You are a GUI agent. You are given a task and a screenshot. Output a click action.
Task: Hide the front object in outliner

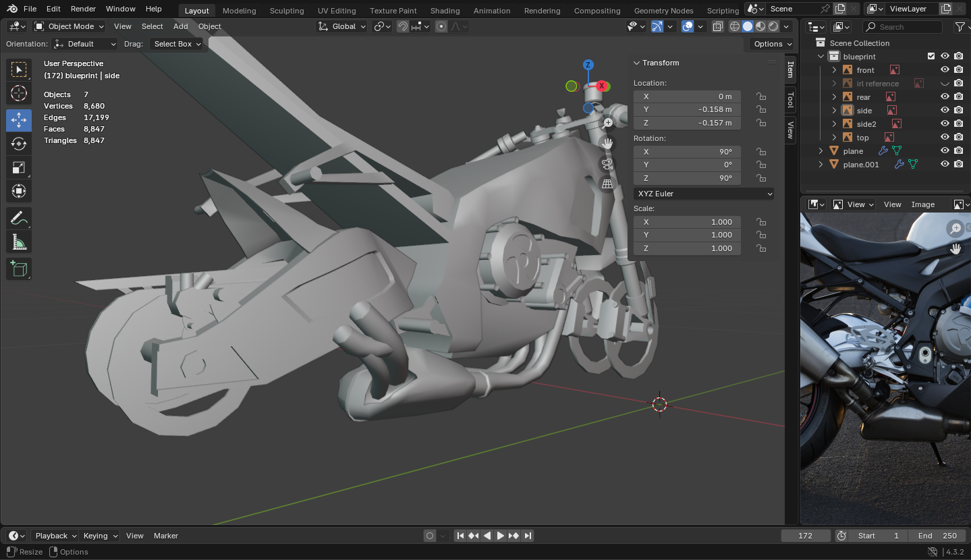point(945,70)
